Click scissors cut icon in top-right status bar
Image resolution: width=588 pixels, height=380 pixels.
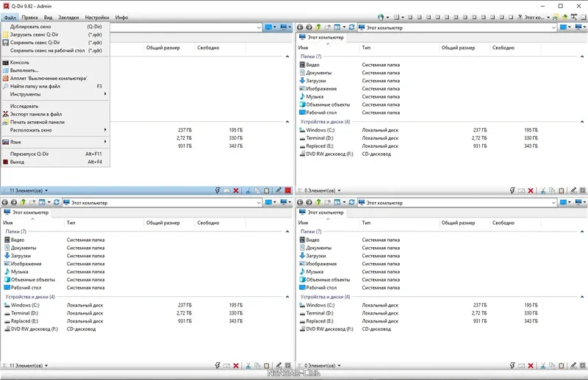[543, 190]
